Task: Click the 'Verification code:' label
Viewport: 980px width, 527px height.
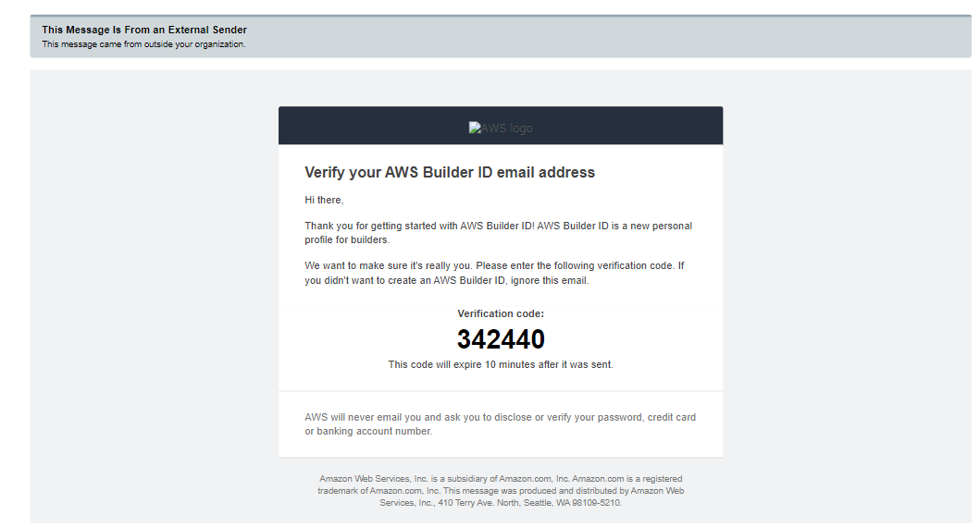Action: coord(501,313)
